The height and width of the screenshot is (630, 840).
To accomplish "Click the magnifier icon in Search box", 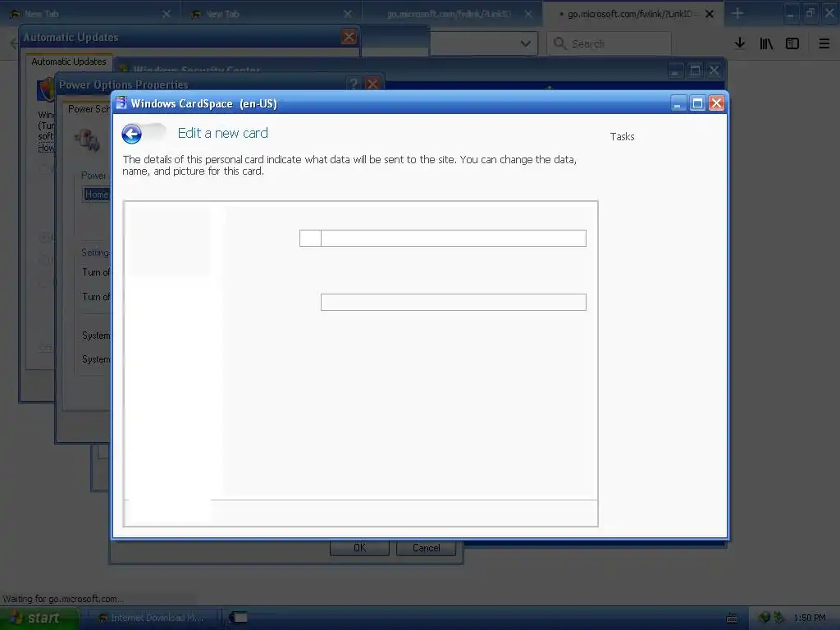I will coord(559,43).
